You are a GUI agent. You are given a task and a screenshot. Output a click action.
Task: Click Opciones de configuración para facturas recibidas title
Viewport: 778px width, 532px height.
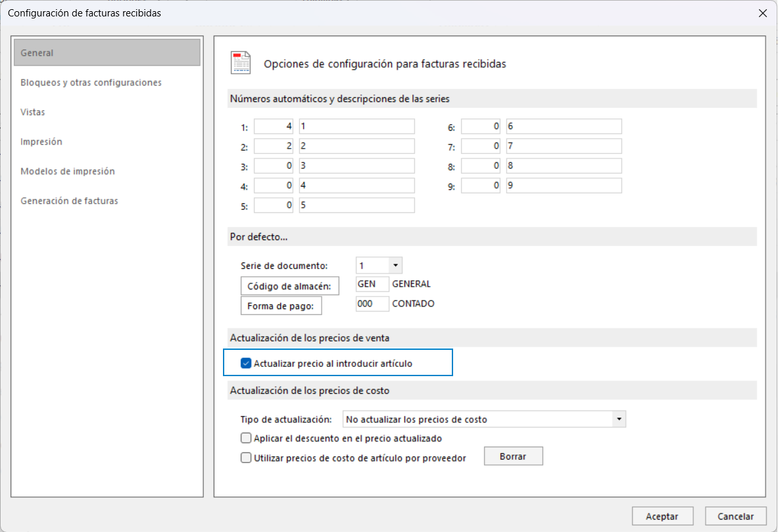point(385,64)
